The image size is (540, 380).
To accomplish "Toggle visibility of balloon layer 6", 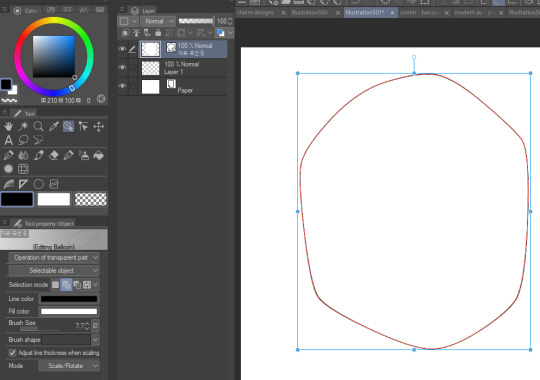I will 122,49.
